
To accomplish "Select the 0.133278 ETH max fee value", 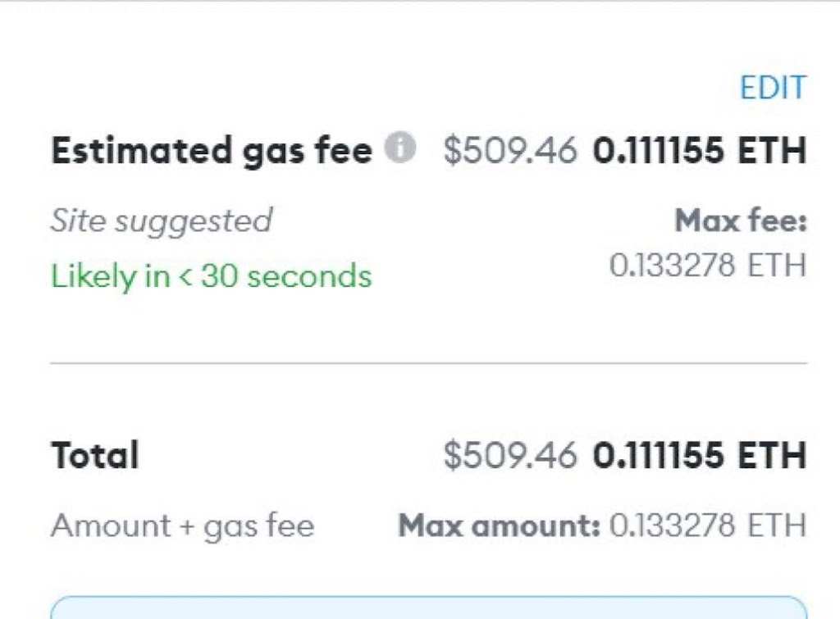I will 708,265.
